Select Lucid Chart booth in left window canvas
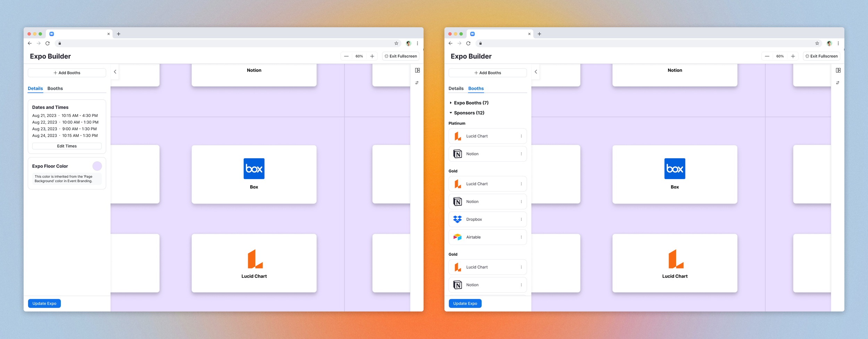Viewport: 868px width, 339px height. tap(254, 263)
